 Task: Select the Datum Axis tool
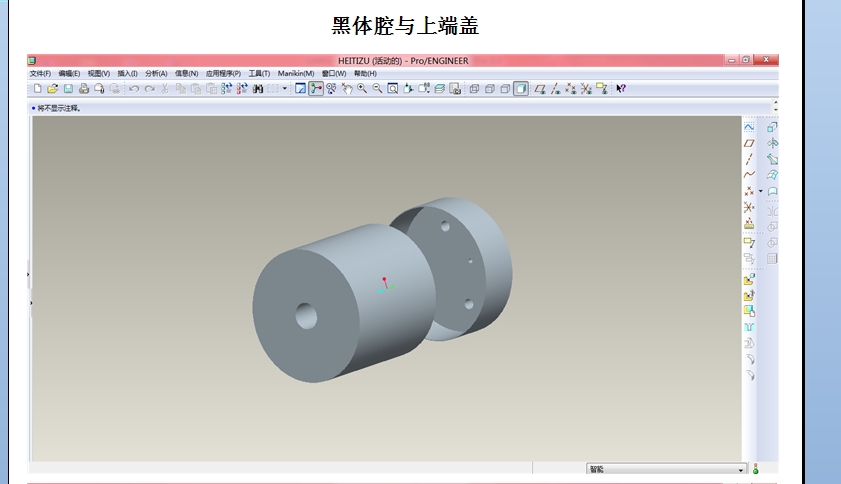click(x=749, y=159)
